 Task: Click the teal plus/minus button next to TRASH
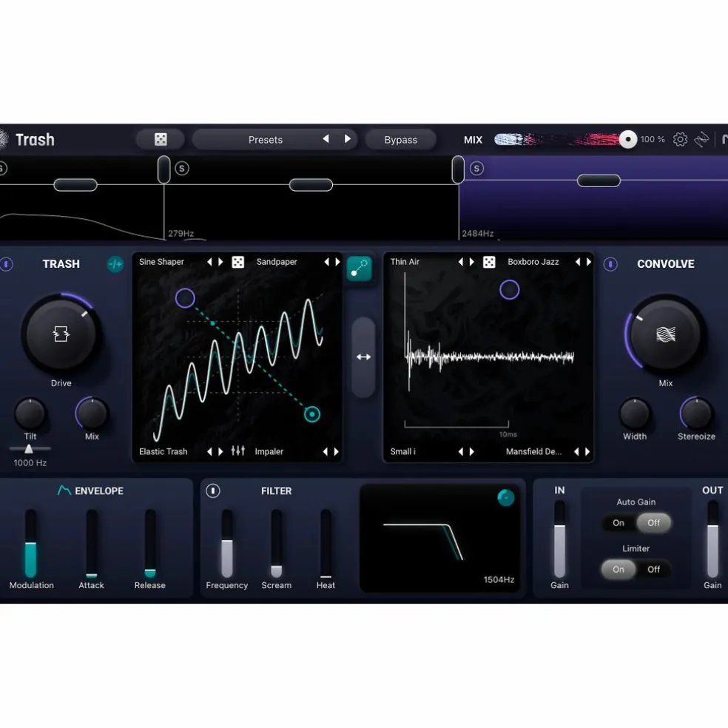pos(115,264)
